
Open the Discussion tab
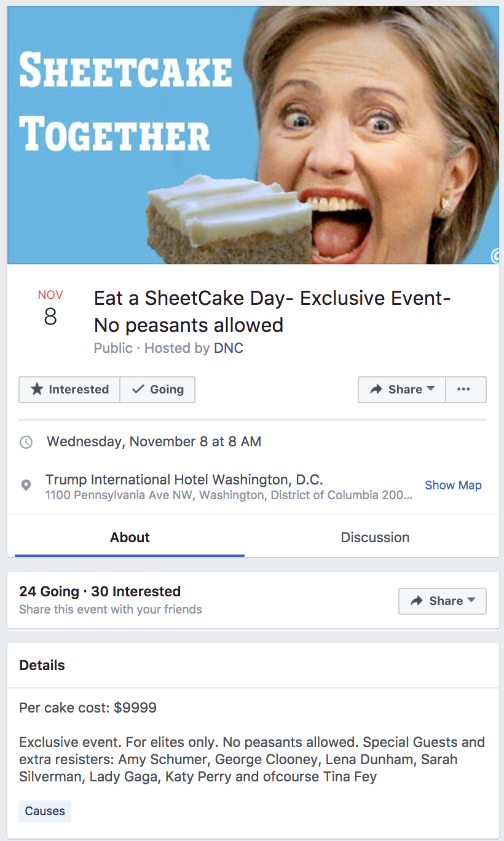pos(375,538)
